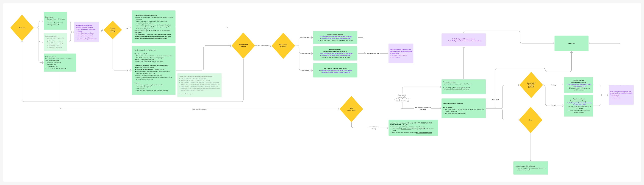Click the "Enter prompt" green box
This screenshot has width=644, height=185.
point(56,21)
